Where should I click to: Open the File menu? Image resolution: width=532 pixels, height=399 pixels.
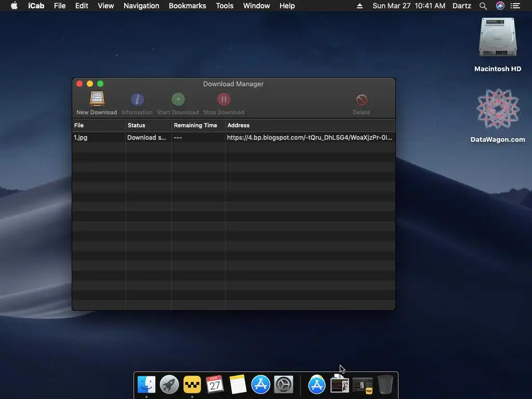[x=60, y=6]
